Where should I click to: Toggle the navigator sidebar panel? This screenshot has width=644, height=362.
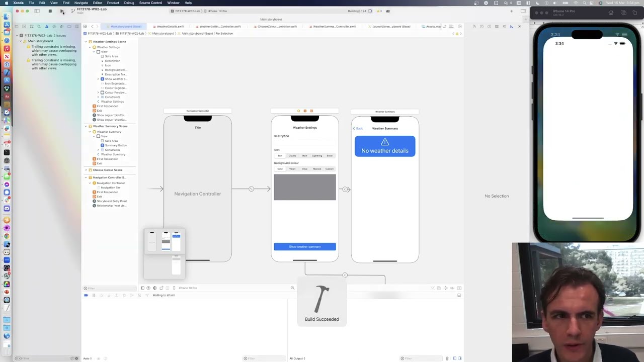coord(37,11)
